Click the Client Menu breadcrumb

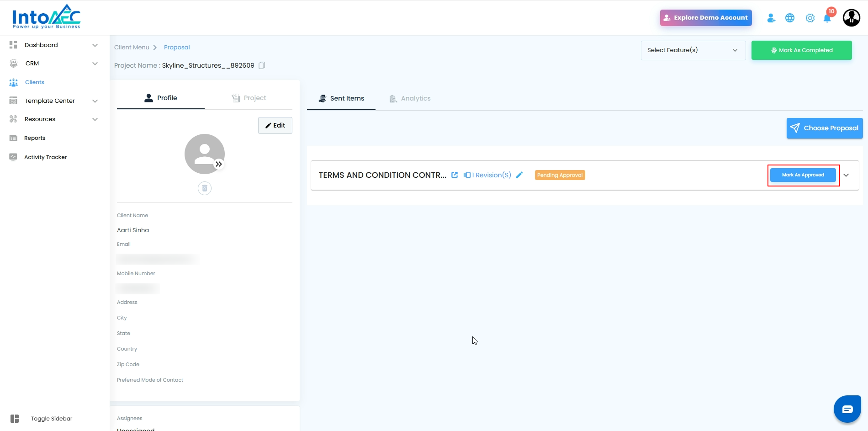(132, 48)
